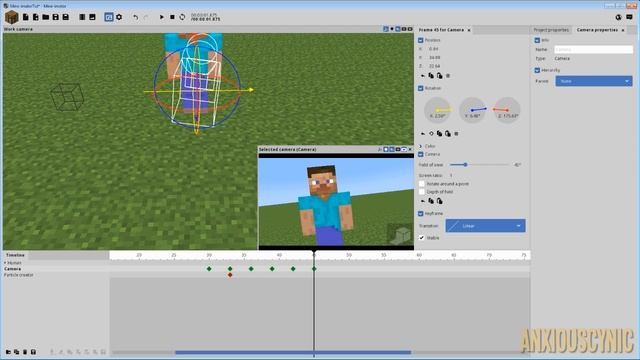Screen dimensions: 640x360
Task: Stop the animation playback
Action: point(172,17)
